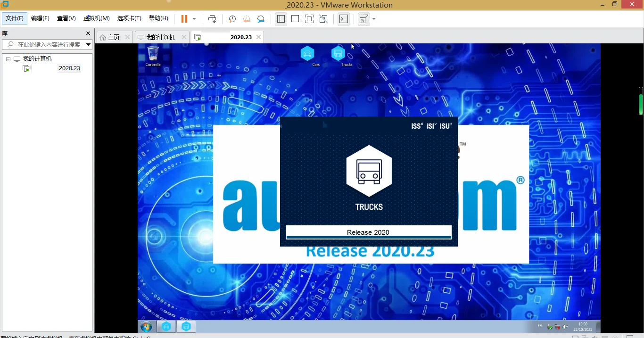Pause the virtual machine with the orange button

tap(184, 19)
